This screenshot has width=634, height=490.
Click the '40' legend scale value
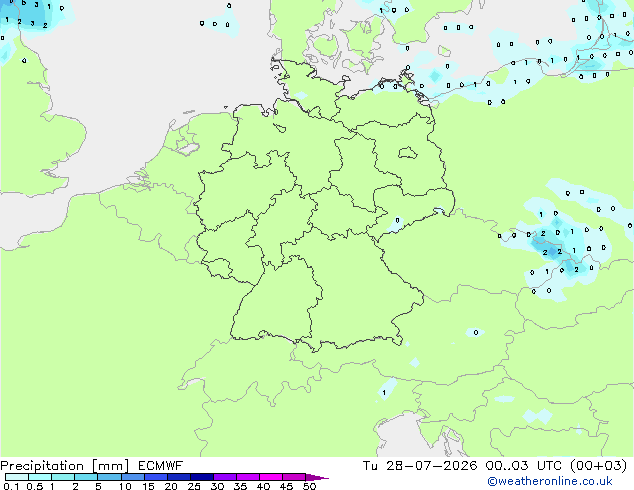[x=263, y=486]
